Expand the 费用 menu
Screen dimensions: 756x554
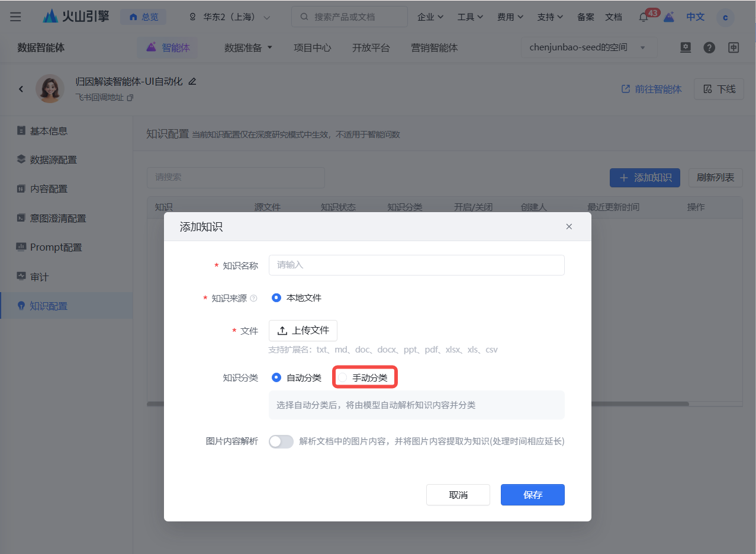(510, 17)
